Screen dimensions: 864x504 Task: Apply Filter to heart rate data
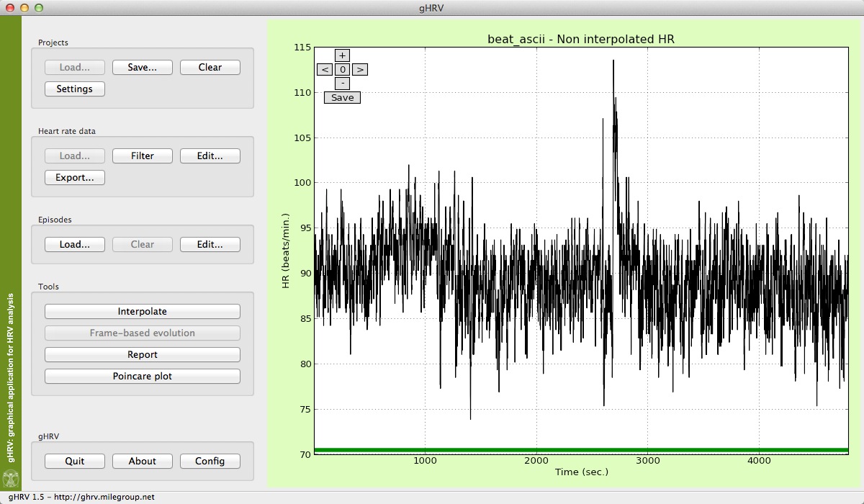click(x=143, y=156)
